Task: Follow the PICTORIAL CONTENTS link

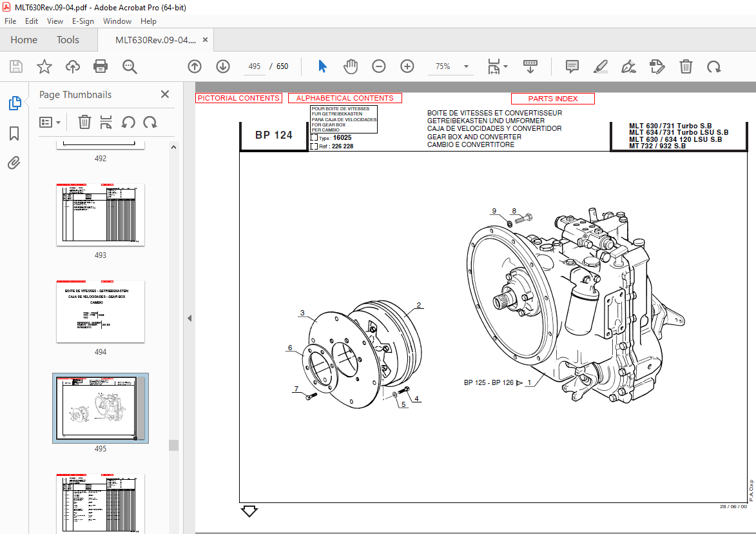Action: 238,98
